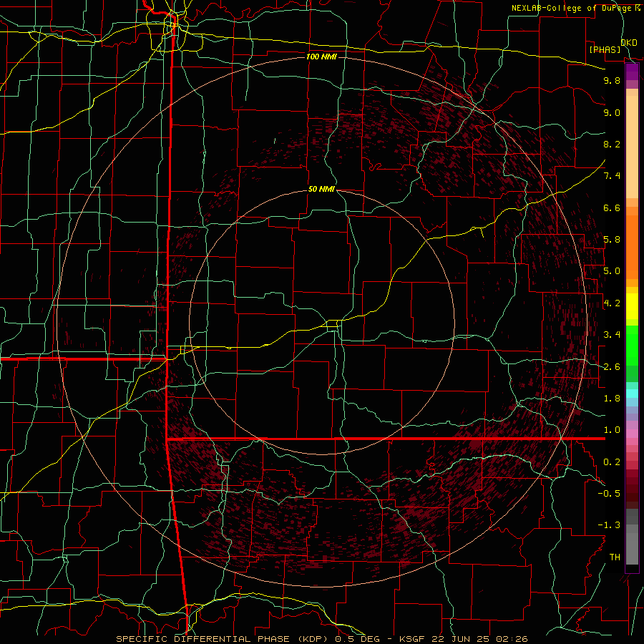Click the KDP 0.5 DEG KSGF product caption
Image resolution: width=644 pixels, height=644 pixels.
point(321,639)
